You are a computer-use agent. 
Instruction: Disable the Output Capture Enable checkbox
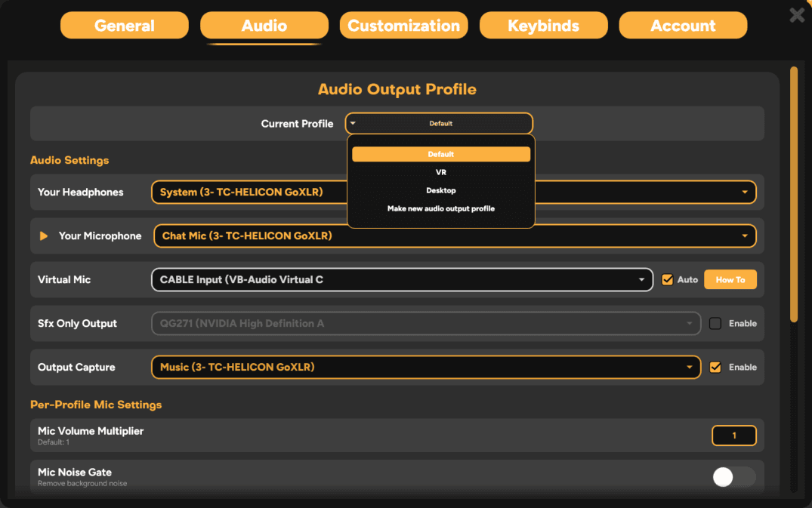[715, 367]
